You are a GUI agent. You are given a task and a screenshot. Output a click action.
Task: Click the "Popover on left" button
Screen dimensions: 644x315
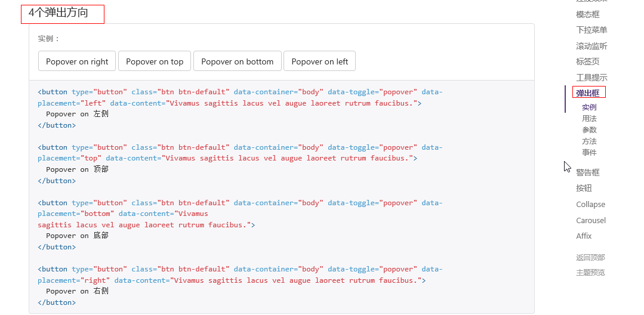319,61
